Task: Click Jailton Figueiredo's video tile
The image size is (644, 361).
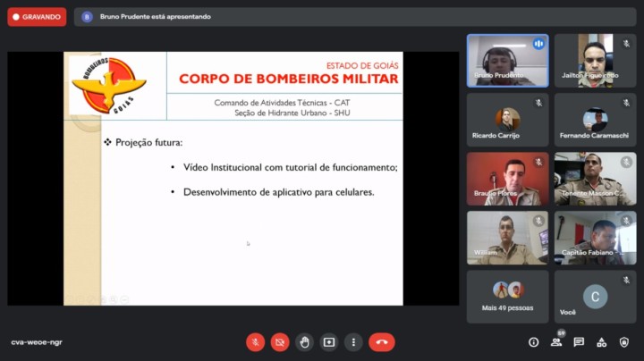Action: pyautogui.click(x=595, y=60)
